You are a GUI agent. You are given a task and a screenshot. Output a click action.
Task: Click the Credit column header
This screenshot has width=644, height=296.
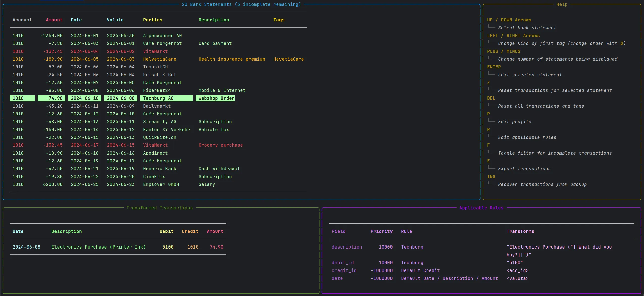[190, 231]
